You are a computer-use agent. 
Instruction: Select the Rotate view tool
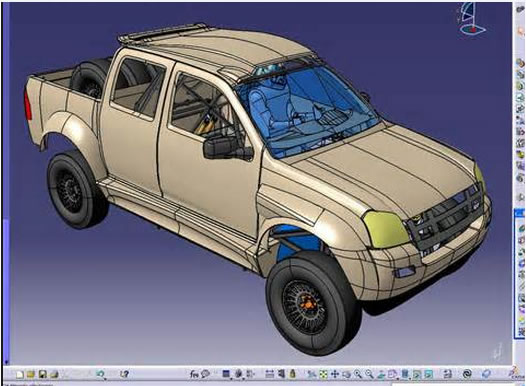point(347,374)
